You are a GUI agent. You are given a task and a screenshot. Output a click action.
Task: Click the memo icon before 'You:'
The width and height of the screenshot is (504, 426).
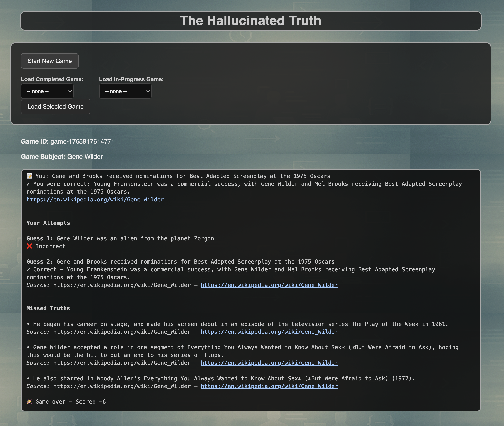point(29,176)
